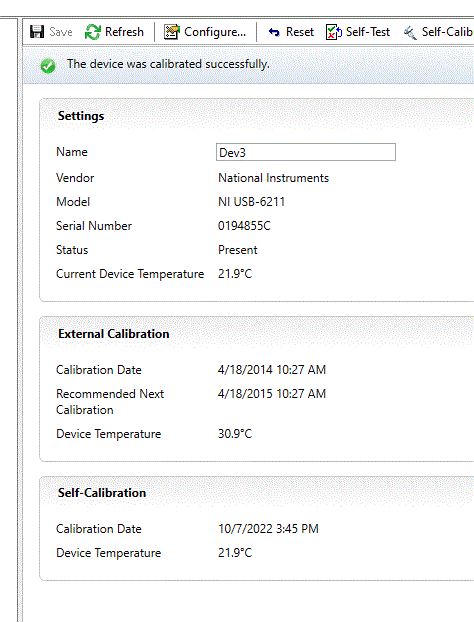The height and width of the screenshot is (622, 474).
Task: Click the Settings section header
Action: point(81,116)
